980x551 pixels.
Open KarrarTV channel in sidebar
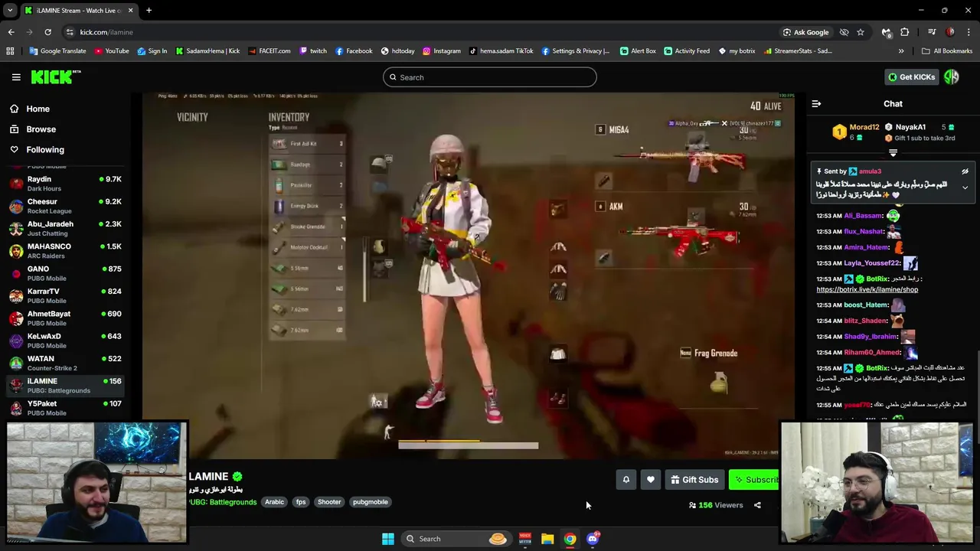click(x=66, y=295)
